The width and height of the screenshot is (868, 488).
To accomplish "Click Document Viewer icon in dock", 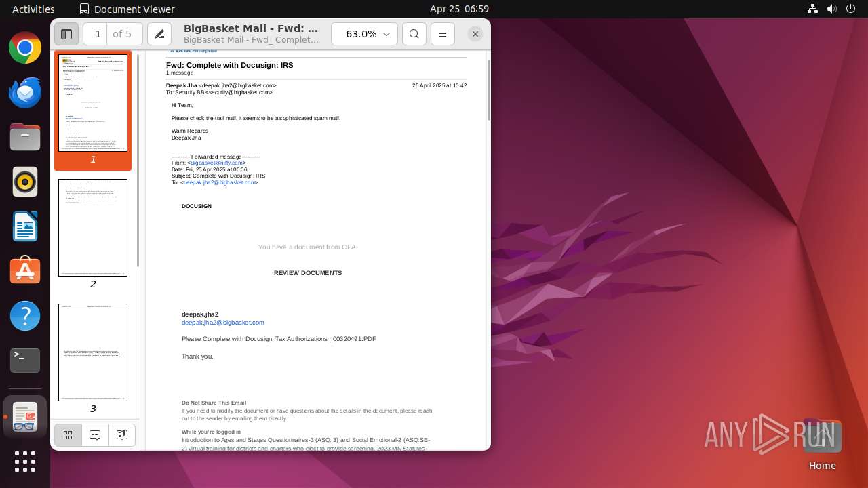I will point(25,417).
